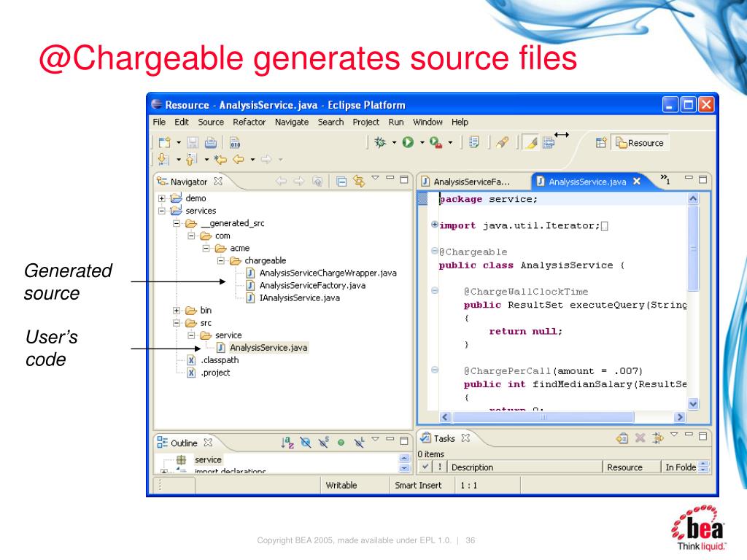Collapse the chargeable folder node
Image resolution: width=747 pixels, height=560 pixels.
[x=220, y=260]
